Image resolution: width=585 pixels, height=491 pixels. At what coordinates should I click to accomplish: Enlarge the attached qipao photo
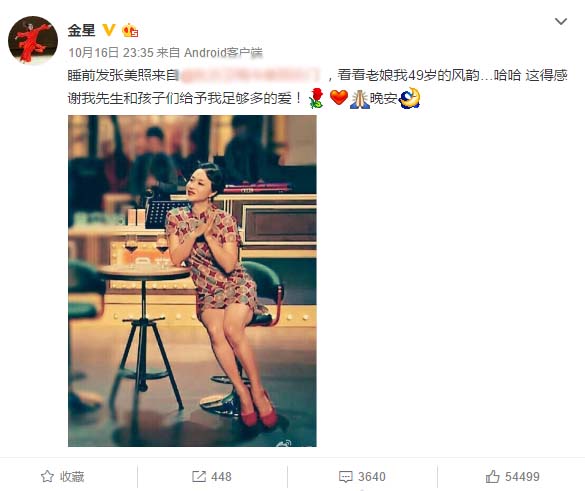pos(192,281)
